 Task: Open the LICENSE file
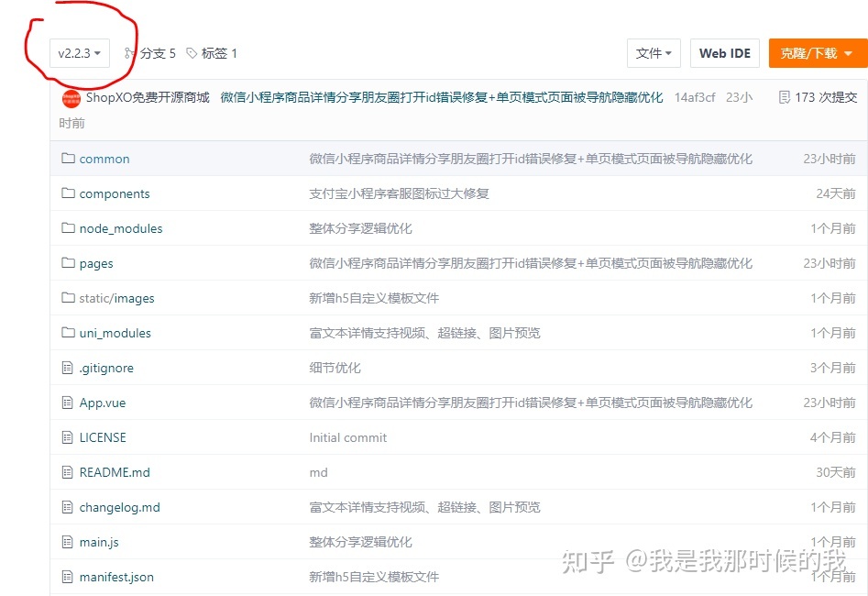pyautogui.click(x=103, y=437)
